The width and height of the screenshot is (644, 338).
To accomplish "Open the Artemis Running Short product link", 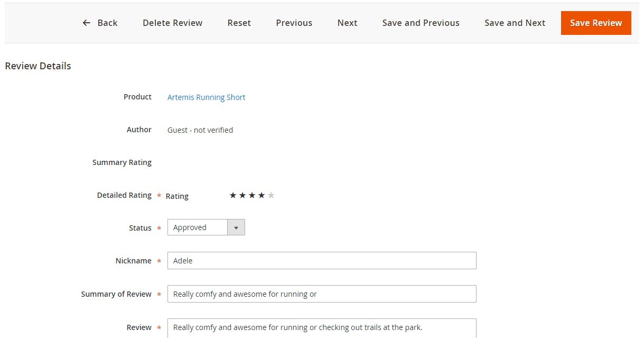I will (x=206, y=97).
